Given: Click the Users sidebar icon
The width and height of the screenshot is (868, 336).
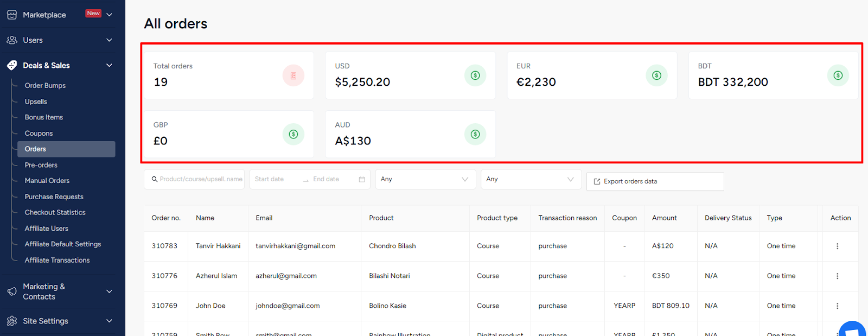Looking at the screenshot, I should coord(12,40).
